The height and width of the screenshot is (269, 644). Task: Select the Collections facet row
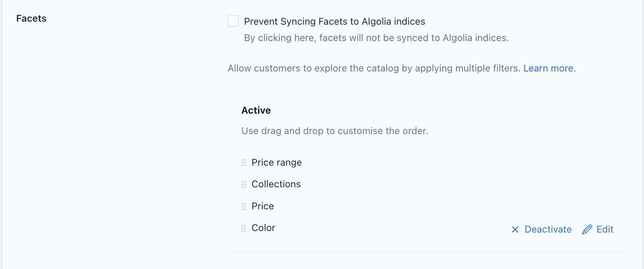tap(428, 184)
